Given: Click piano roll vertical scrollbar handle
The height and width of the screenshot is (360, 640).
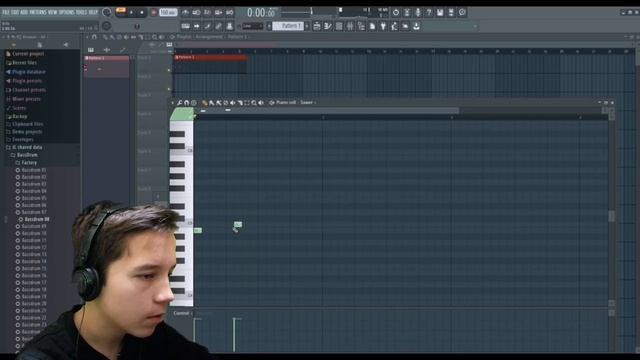Looking at the screenshot, I should click(611, 216).
